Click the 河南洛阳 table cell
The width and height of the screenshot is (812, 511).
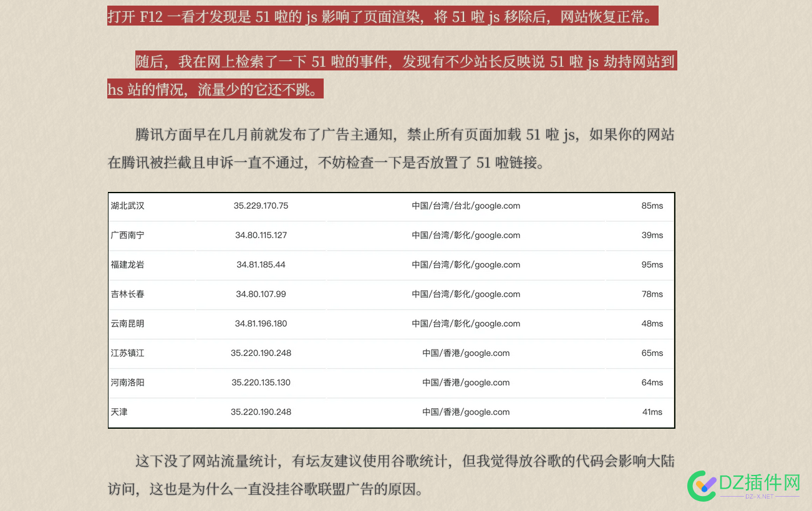(128, 382)
